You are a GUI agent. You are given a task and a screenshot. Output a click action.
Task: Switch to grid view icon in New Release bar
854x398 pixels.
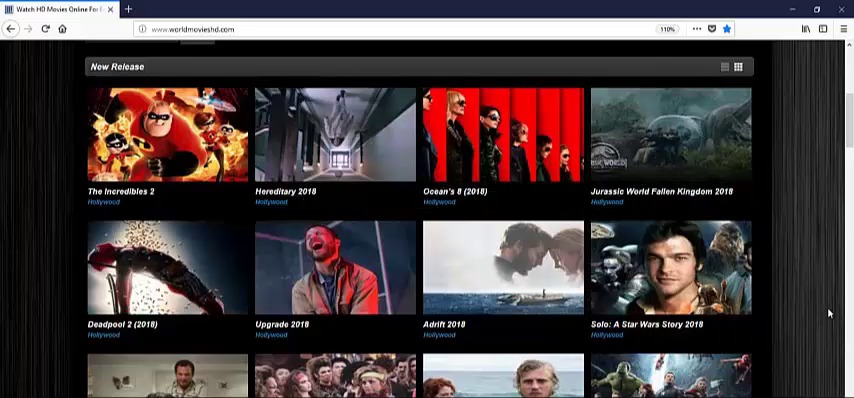(738, 67)
